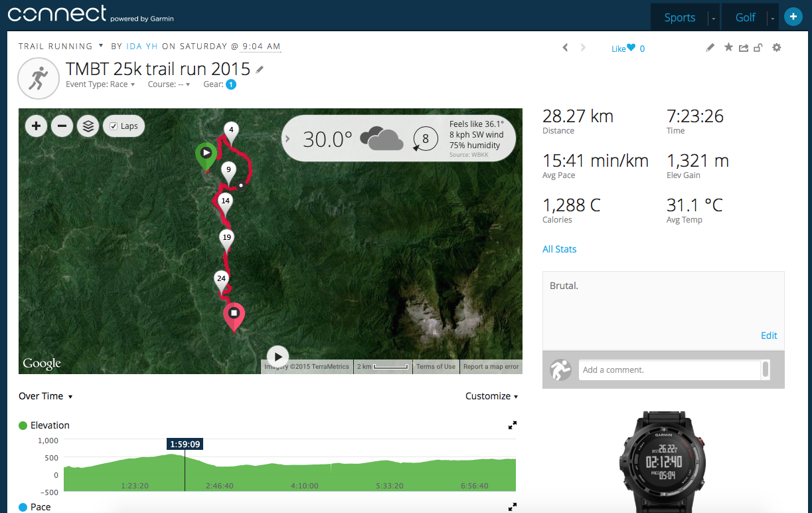Like this activity with the heart
Image resolution: width=812 pixels, height=513 pixels.
(631, 48)
